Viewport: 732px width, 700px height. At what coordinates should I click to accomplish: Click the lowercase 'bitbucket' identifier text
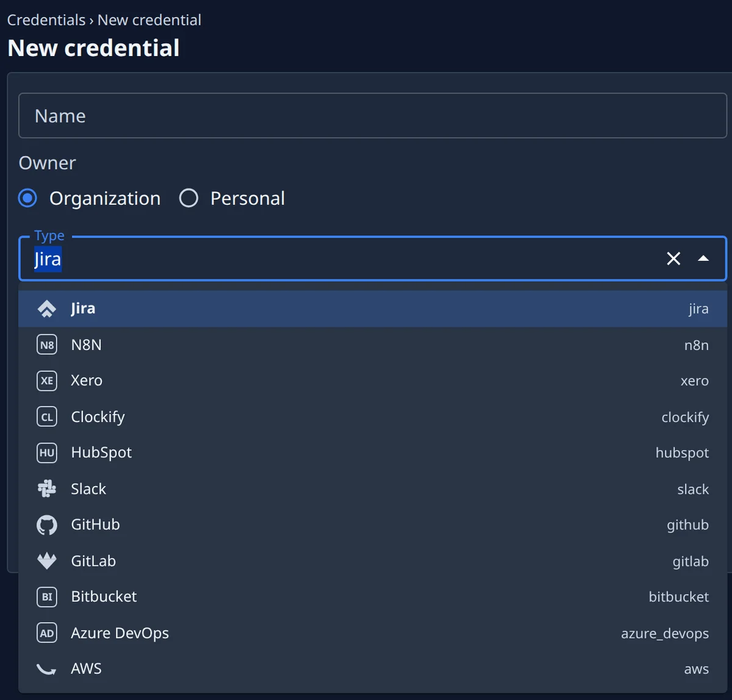click(x=679, y=597)
